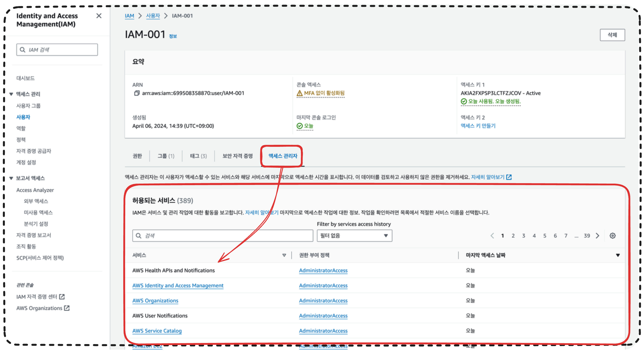
Task: Switch to the 권한 tab
Action: tap(137, 156)
